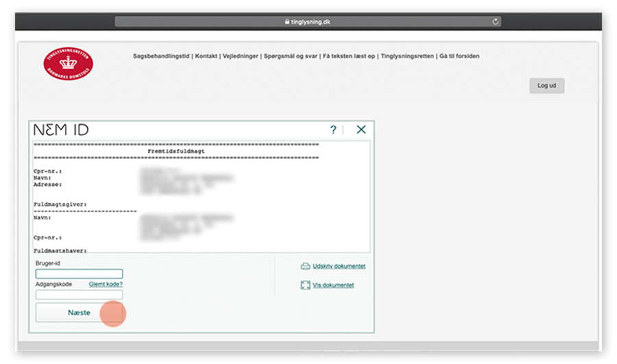Click the Tinglysningsretten red crown logo

68,63
